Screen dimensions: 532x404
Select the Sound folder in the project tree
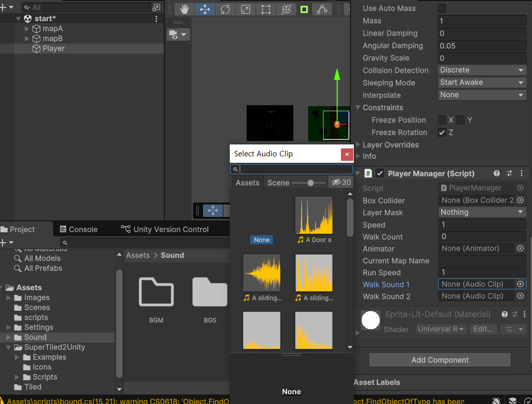click(35, 337)
